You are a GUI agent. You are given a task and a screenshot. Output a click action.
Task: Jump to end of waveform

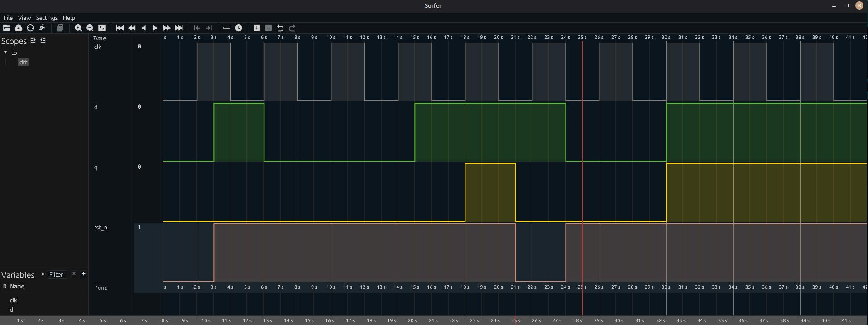click(179, 28)
